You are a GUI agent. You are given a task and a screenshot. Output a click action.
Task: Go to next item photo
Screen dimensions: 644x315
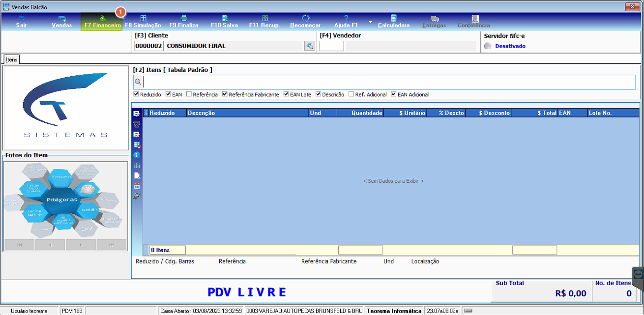(x=81, y=245)
